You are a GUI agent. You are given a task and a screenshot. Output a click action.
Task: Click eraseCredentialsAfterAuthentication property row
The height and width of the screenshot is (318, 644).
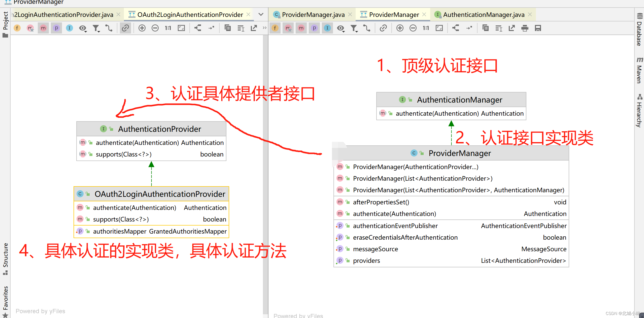tap(451, 237)
